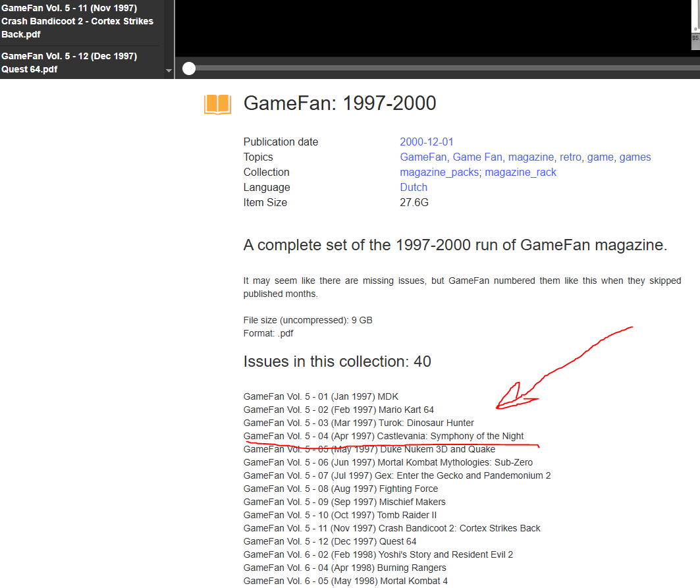
Task: Click the 'Issues in this collection: 40' heading
Action: (337, 361)
